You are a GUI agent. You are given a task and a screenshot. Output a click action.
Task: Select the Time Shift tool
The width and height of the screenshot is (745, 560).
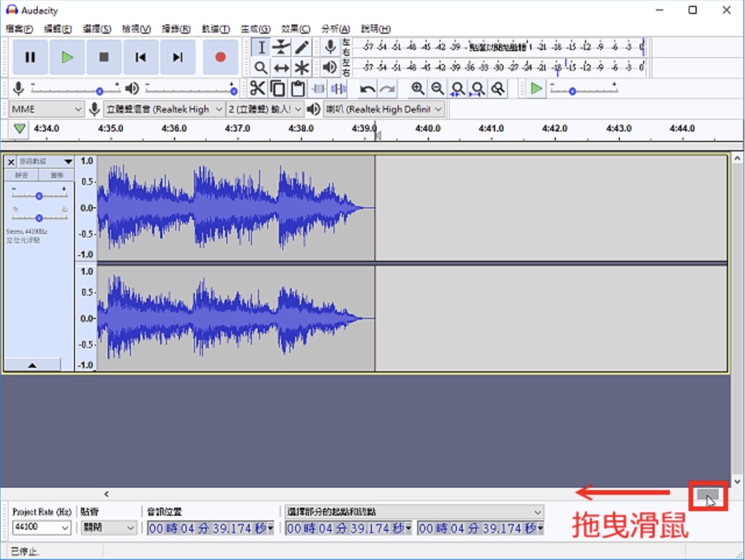281,68
